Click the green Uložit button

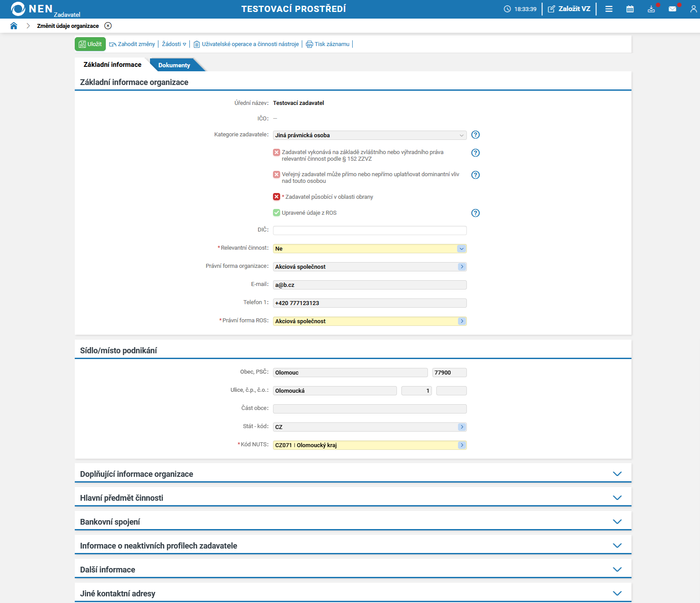[90, 44]
